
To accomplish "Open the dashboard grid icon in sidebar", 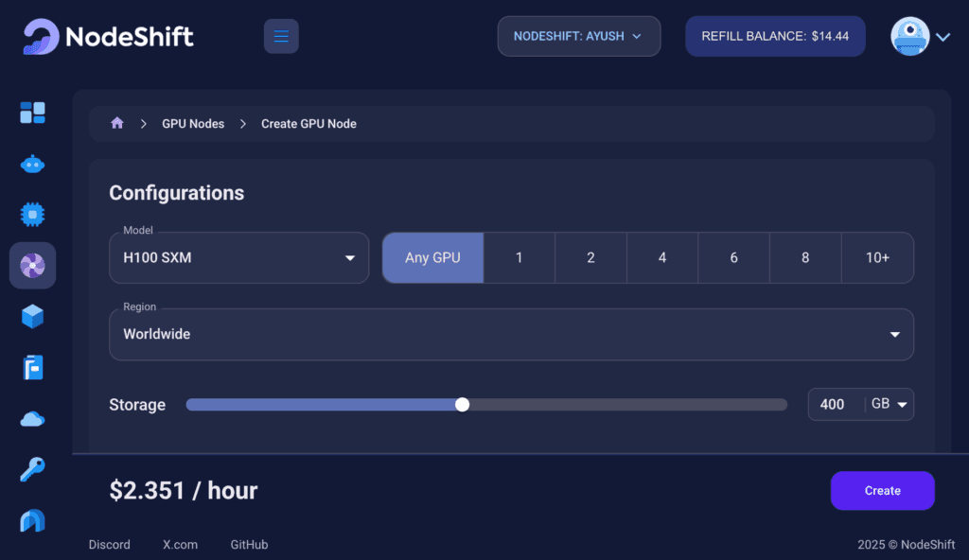I will (x=33, y=114).
